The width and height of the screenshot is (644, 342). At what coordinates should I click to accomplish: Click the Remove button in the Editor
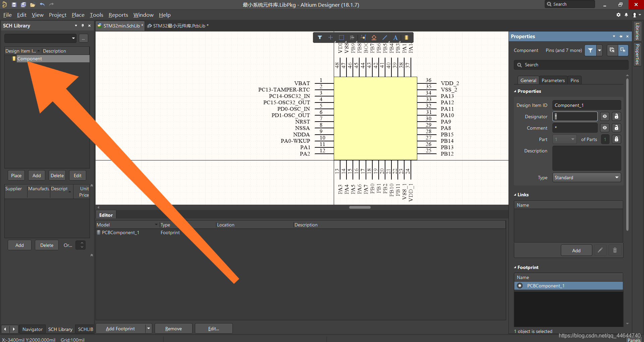pos(173,329)
